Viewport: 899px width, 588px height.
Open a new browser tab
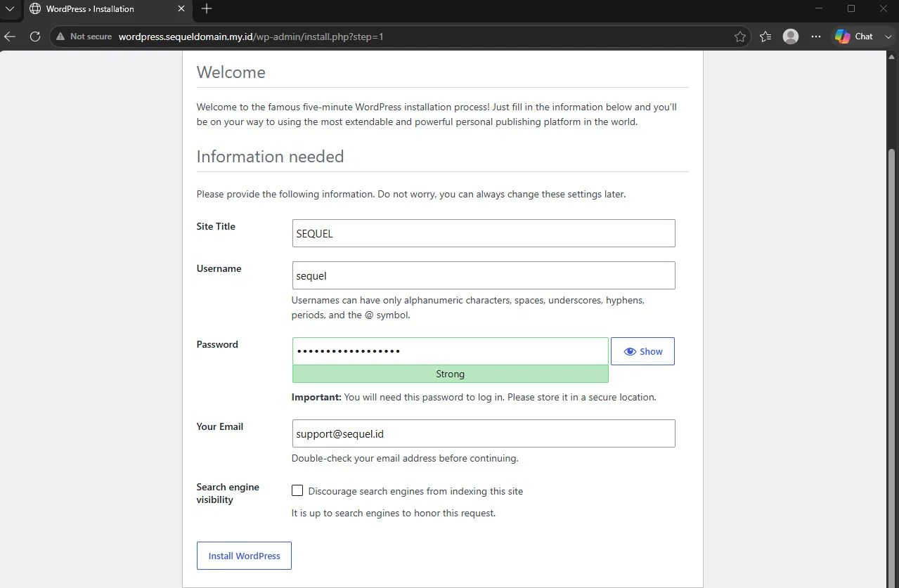[x=206, y=9]
